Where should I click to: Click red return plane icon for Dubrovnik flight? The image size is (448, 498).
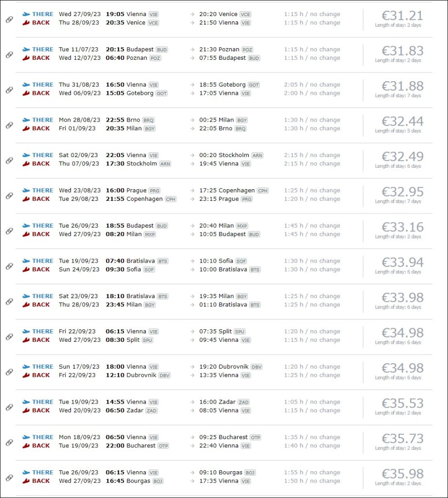click(x=26, y=375)
